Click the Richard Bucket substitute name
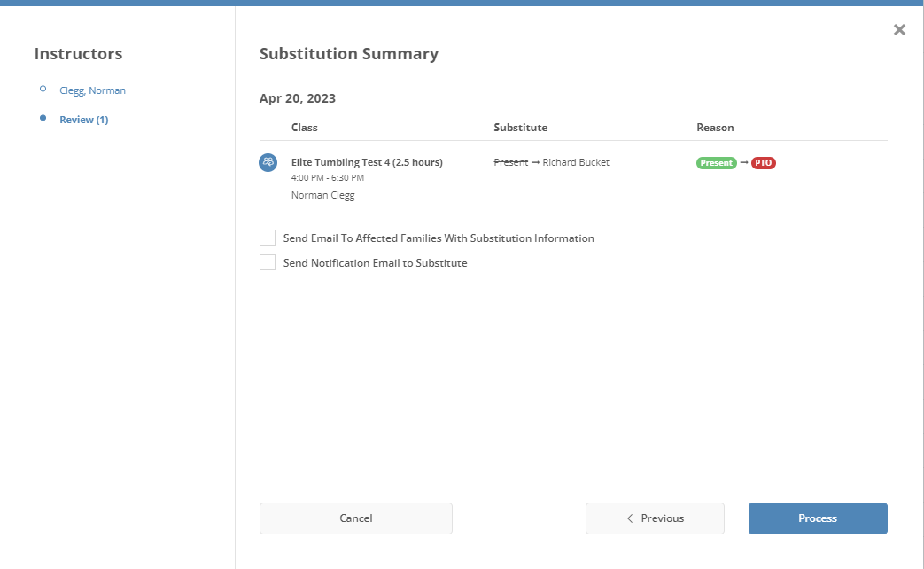This screenshot has width=924, height=569. click(x=576, y=162)
